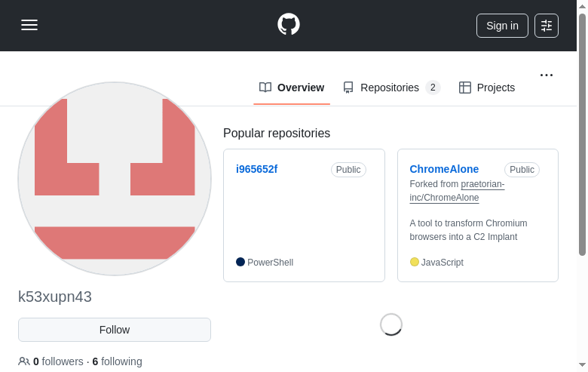Open the hamburger navigation menu
Image resolution: width=588 pixels, height=372 pixels.
29,25
